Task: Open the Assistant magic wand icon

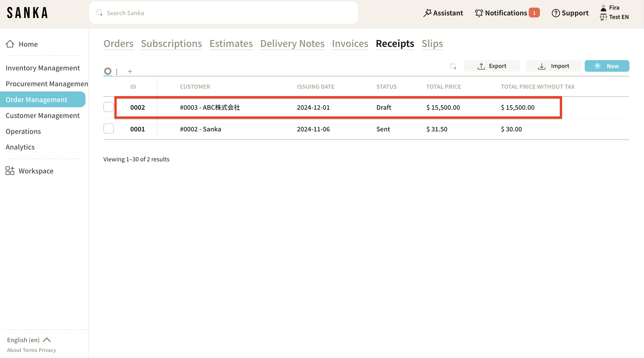Action: (x=427, y=13)
